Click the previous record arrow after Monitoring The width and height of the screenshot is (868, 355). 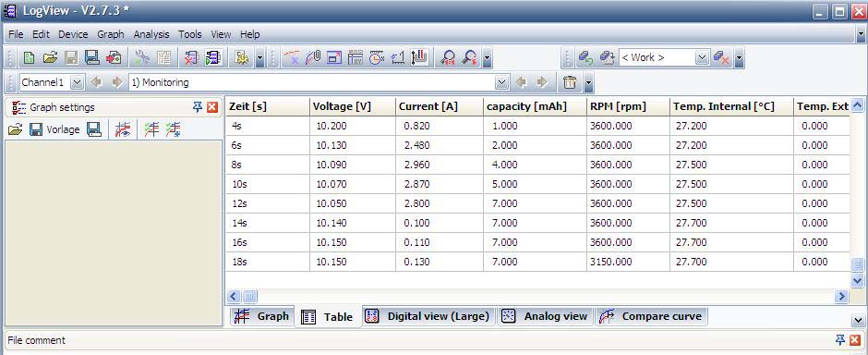click(522, 82)
